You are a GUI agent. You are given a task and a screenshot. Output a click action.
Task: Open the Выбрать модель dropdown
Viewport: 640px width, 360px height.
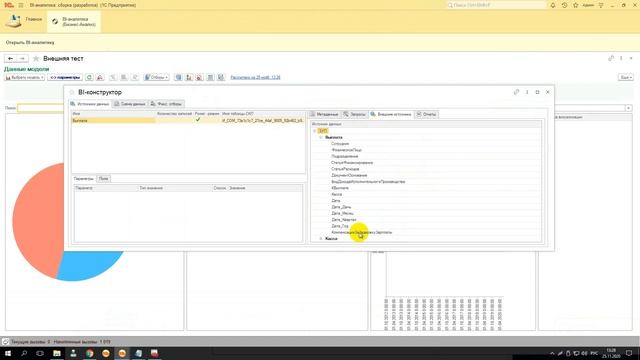[24, 77]
